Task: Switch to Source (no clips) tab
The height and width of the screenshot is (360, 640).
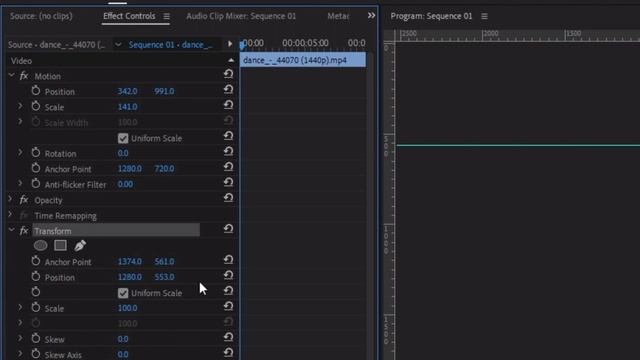Action: coord(41,16)
